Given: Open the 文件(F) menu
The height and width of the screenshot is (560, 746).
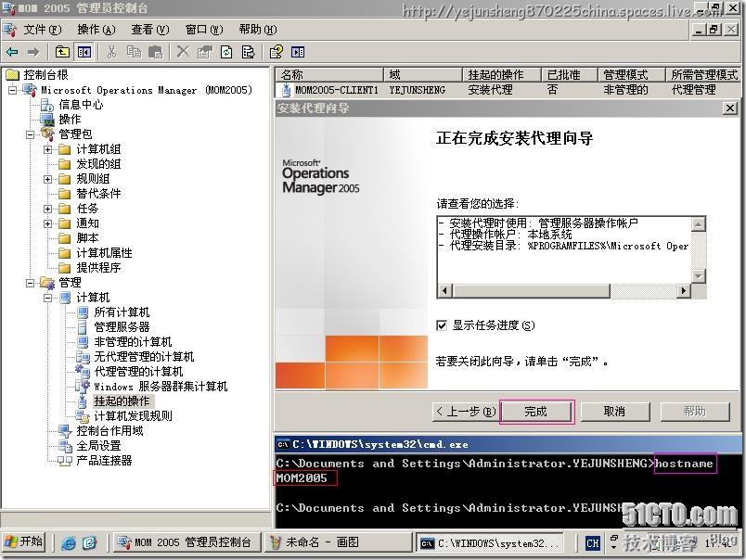Looking at the screenshot, I should [x=43, y=30].
